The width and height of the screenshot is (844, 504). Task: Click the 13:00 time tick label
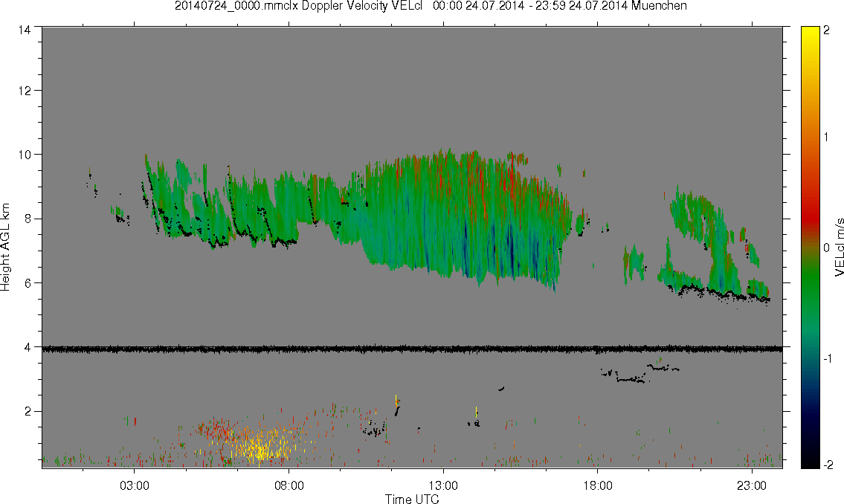click(443, 485)
